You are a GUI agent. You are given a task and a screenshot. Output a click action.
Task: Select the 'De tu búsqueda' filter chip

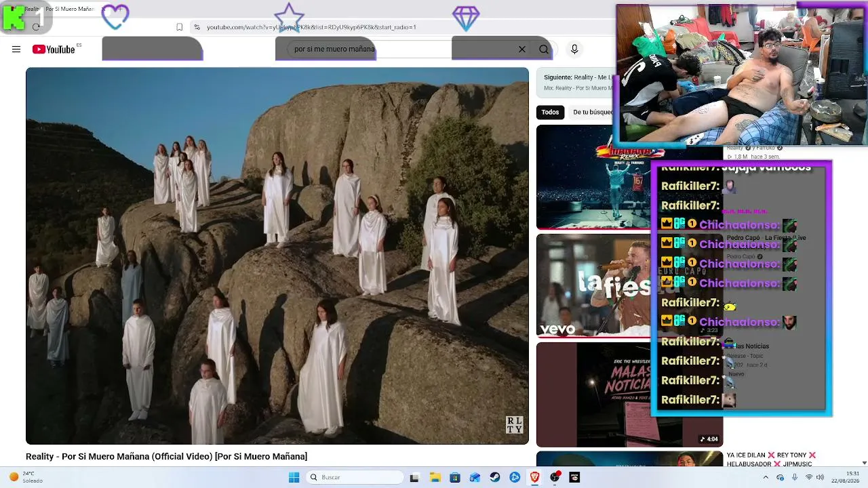click(x=593, y=112)
